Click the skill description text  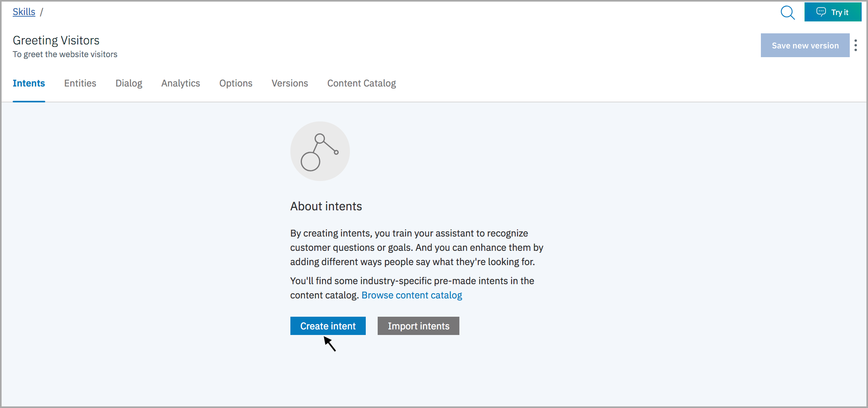65,54
